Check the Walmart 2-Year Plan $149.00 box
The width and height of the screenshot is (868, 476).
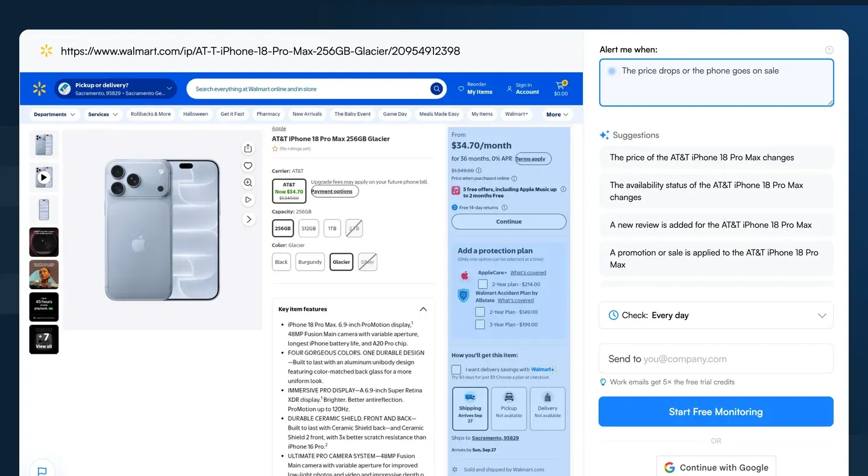[x=480, y=312]
